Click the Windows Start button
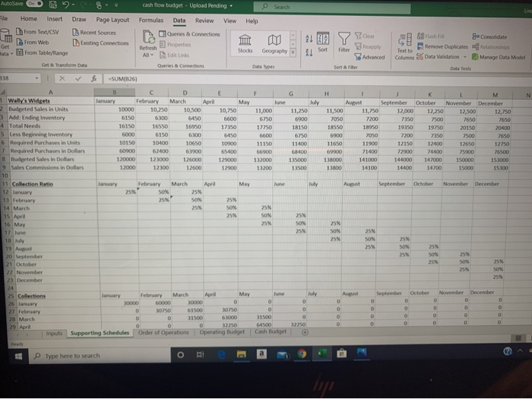The image size is (532, 399). pyautogui.click(x=19, y=356)
